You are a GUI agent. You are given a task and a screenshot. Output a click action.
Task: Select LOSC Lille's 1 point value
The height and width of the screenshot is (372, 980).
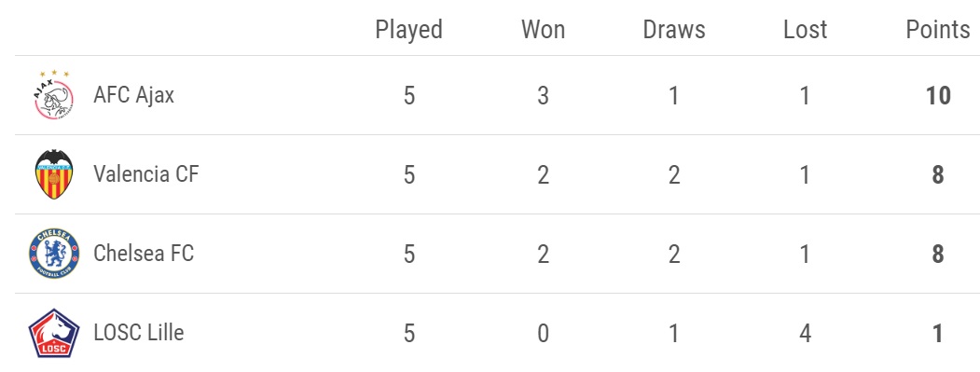pos(938,334)
